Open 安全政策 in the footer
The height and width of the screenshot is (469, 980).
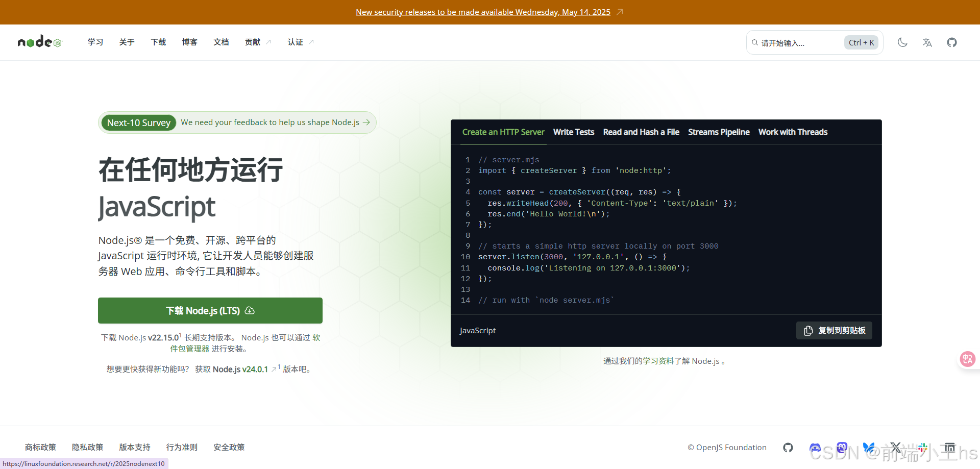click(x=229, y=448)
